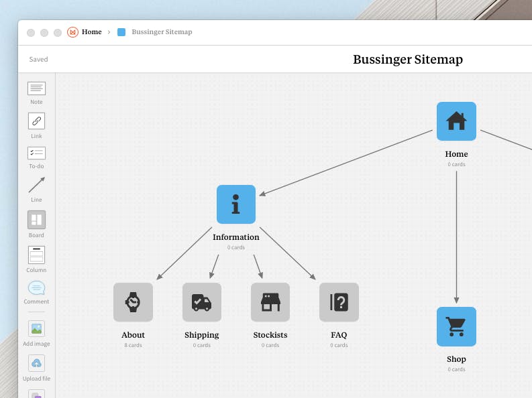Open the Shipping board truck icon
The width and height of the screenshot is (532, 398).
click(x=201, y=302)
